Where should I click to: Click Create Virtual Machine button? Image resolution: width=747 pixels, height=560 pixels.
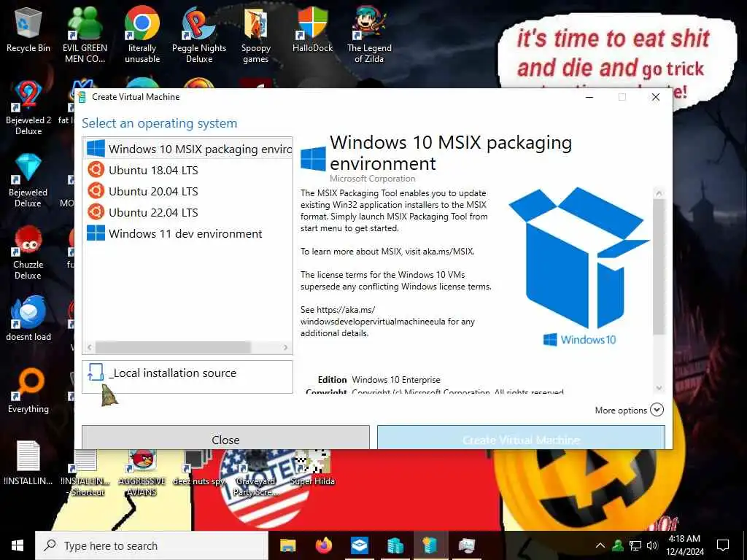pos(521,437)
